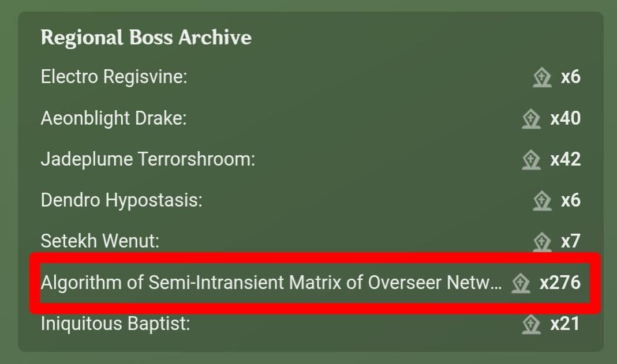This screenshot has height=364, width=617.
Task: Click the tombstone icon for Setekh Wenut
Action: pyautogui.click(x=542, y=242)
